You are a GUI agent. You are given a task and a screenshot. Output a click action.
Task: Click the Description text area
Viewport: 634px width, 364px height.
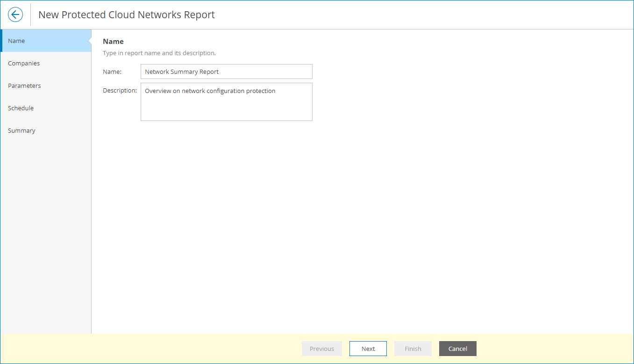226,102
